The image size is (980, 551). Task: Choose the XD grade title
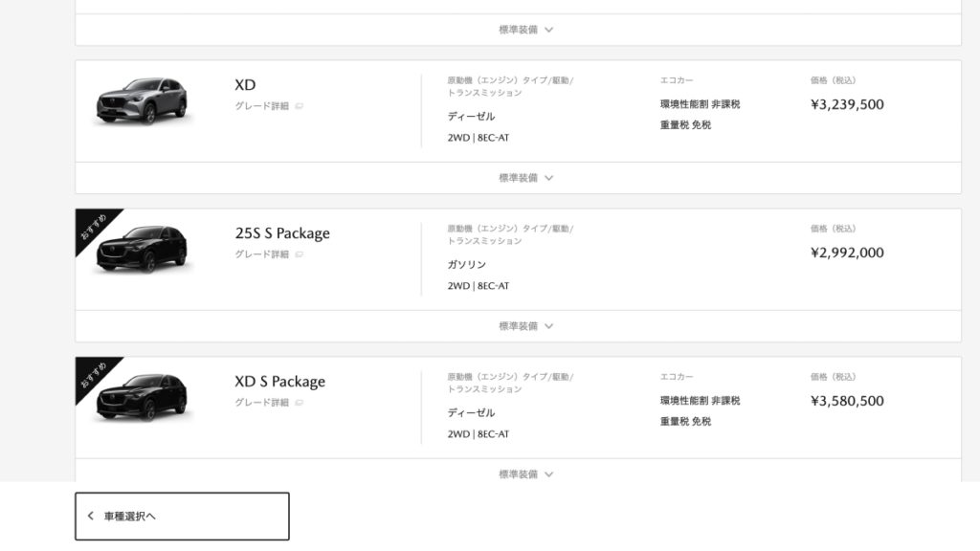coord(245,85)
